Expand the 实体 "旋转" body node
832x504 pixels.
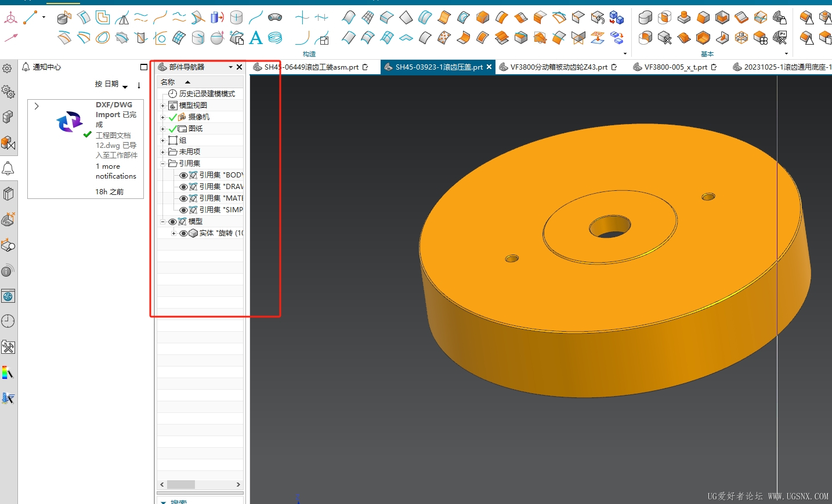tap(173, 233)
